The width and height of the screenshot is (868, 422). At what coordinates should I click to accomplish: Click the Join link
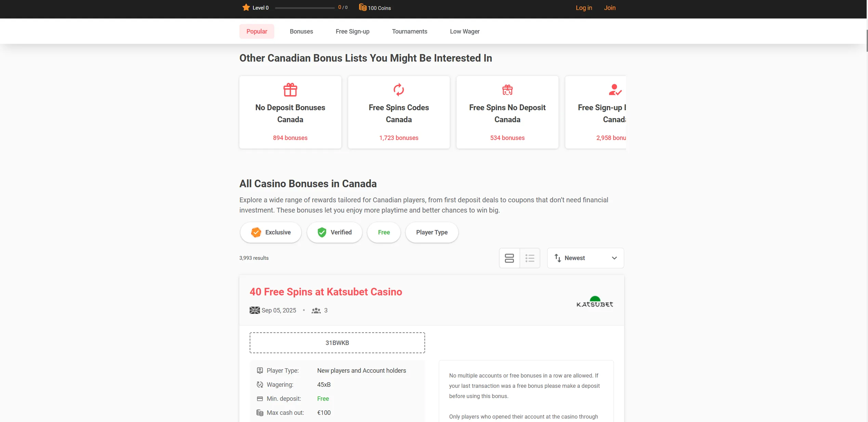point(609,8)
